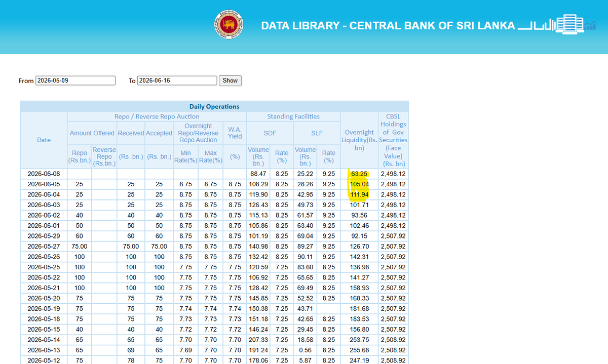Image resolution: width=608 pixels, height=364 pixels.
Task: Click the Data Library title text
Action: (388, 25)
